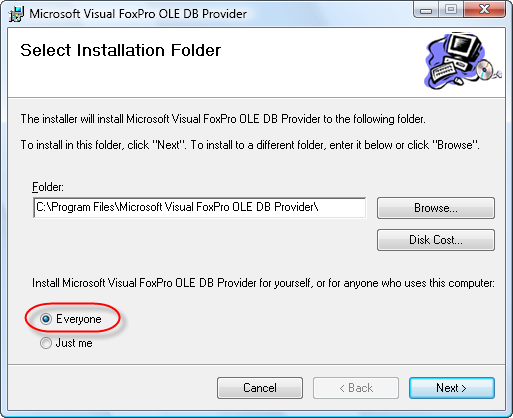Close the FoxPro installer window
This screenshot has width=513, height=418.
click(484, 10)
